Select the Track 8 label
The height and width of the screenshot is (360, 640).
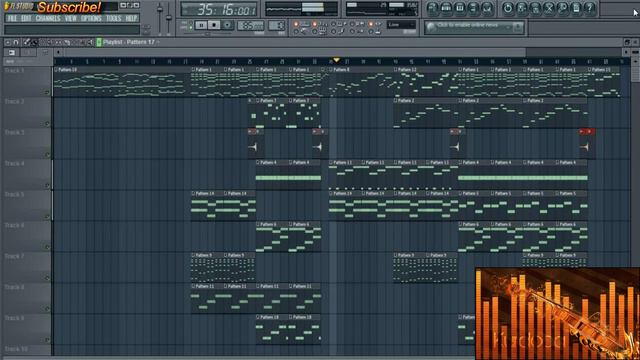[14, 287]
